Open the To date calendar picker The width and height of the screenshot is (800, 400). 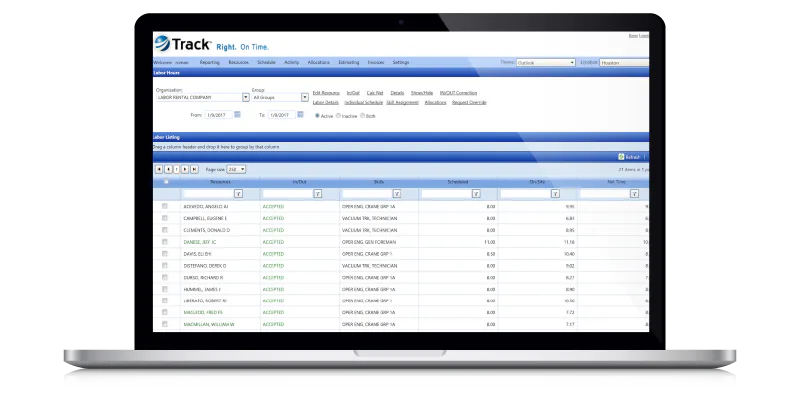click(301, 114)
